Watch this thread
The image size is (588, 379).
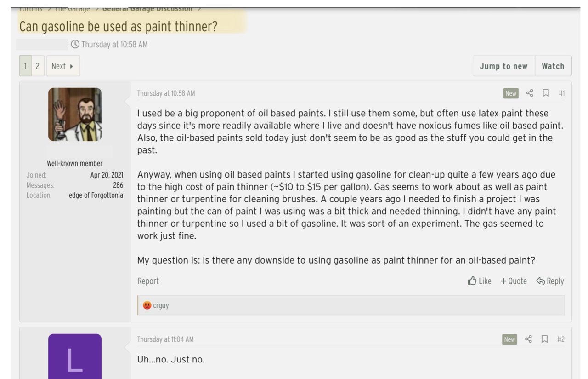(x=553, y=66)
